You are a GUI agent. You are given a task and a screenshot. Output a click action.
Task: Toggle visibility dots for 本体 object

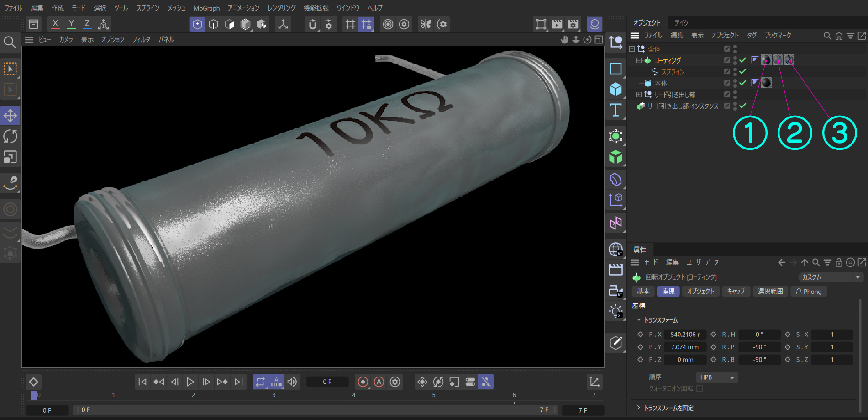coord(735,83)
